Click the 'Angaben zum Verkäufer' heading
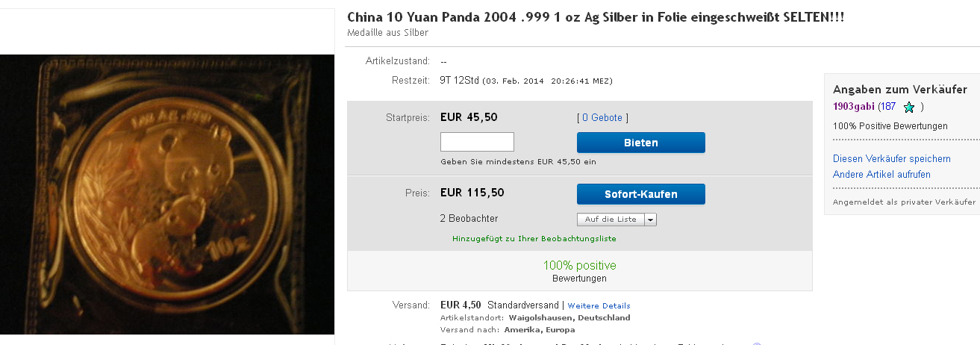Viewport: 980px width, 345px height. pyautogui.click(x=899, y=90)
